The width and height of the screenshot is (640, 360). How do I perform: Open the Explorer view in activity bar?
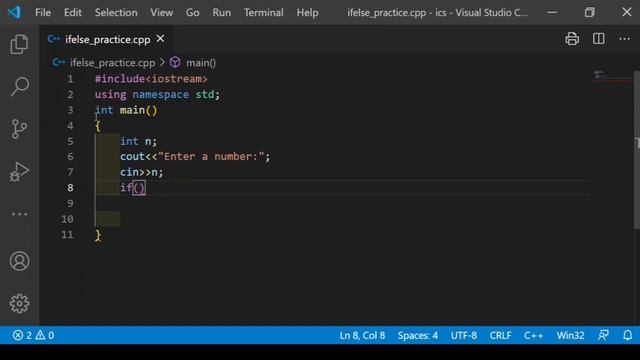[19, 44]
